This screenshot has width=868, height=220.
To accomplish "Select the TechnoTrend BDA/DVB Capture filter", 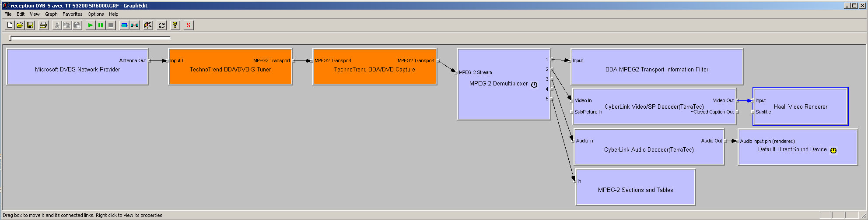I will [374, 67].
